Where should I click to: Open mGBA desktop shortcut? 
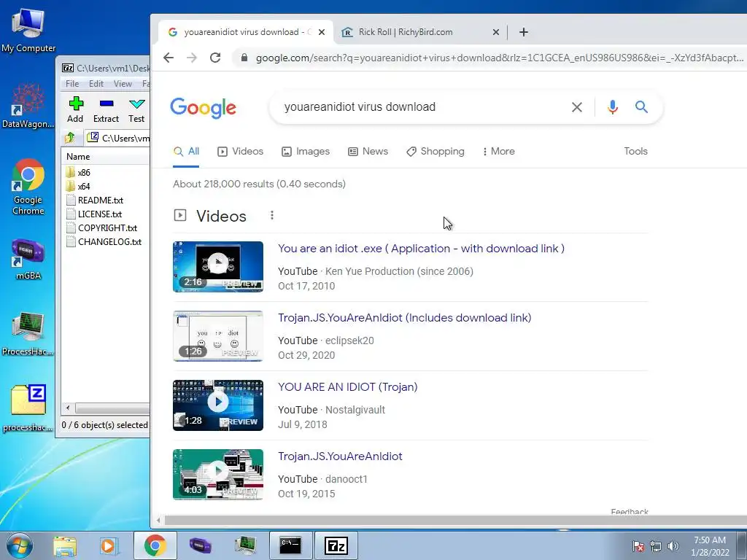[28, 260]
